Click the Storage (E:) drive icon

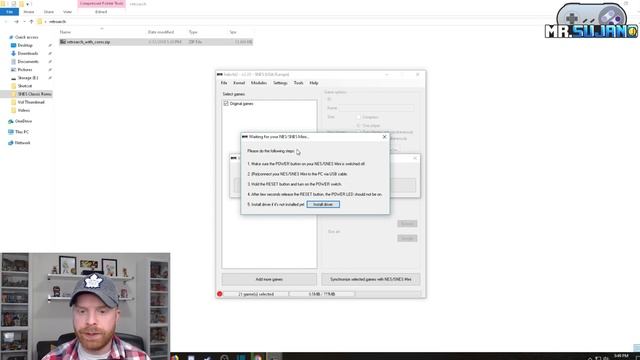point(13,78)
